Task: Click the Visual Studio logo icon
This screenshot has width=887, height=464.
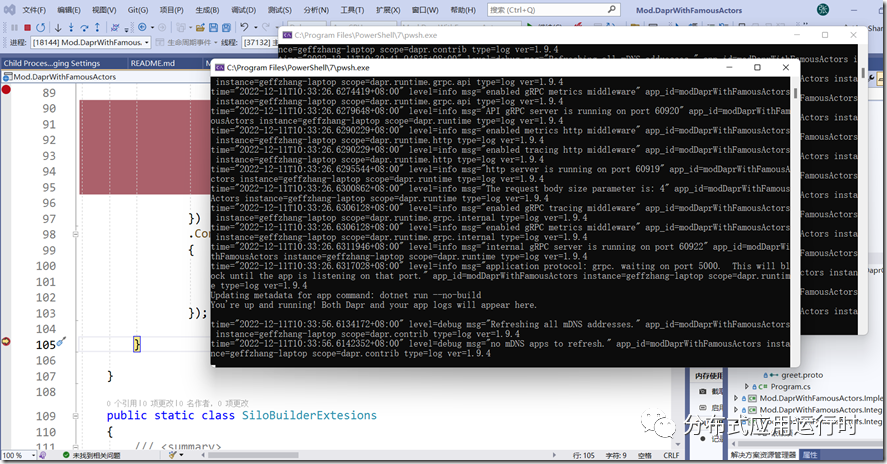Action: point(10,10)
